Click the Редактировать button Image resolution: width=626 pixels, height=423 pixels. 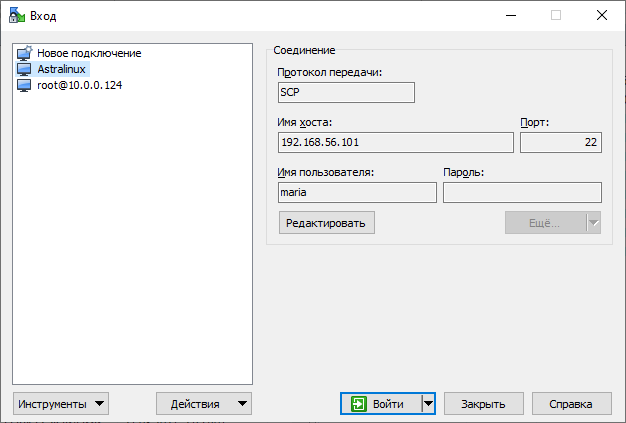tap(326, 222)
